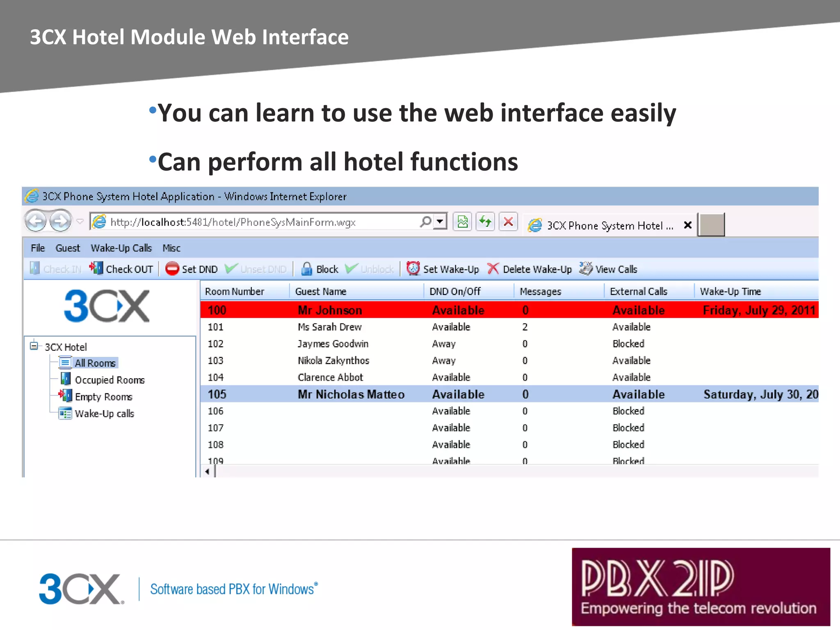Click the Check OUT toolbar button
840x630 pixels.
pyautogui.click(x=121, y=269)
